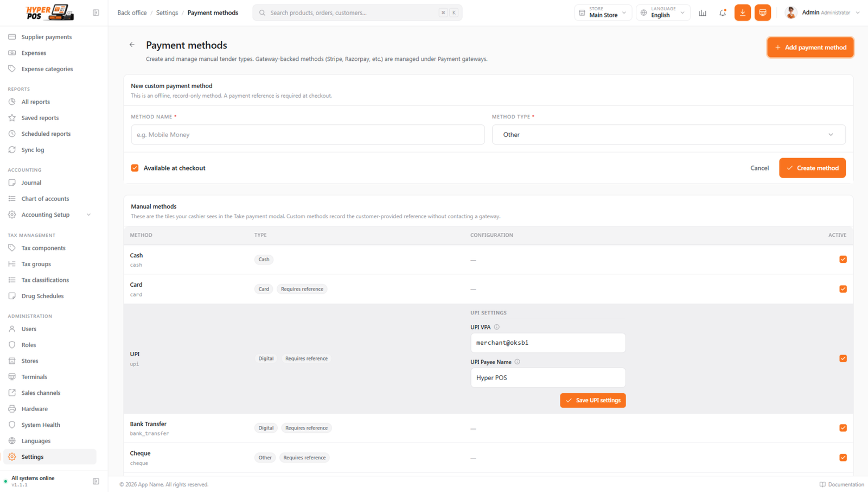Screen dimensions: 868x492
Task: Untick the Cheque active checkbox
Action: 843,457
